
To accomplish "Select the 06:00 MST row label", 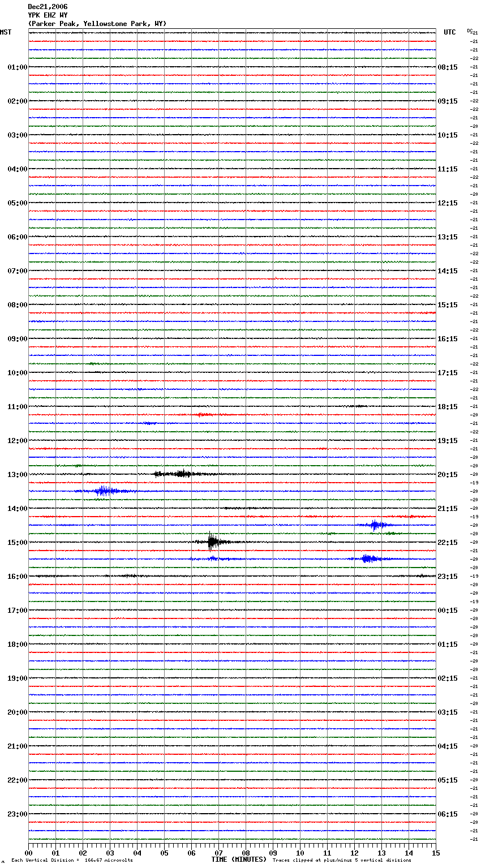I will click(18, 237).
